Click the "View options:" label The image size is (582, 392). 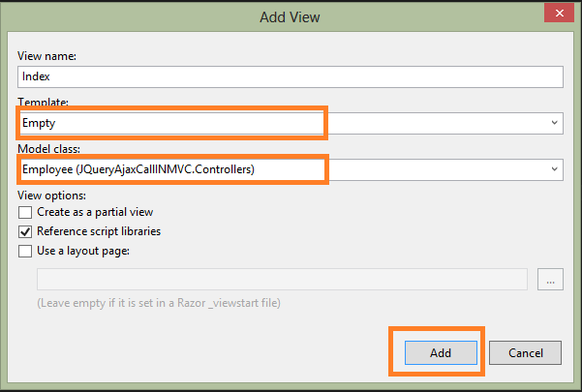[x=52, y=196]
